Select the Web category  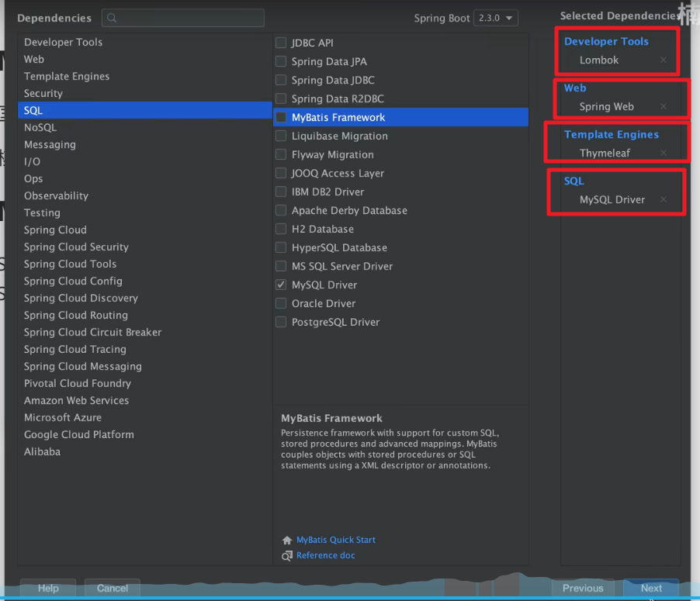pos(144,59)
